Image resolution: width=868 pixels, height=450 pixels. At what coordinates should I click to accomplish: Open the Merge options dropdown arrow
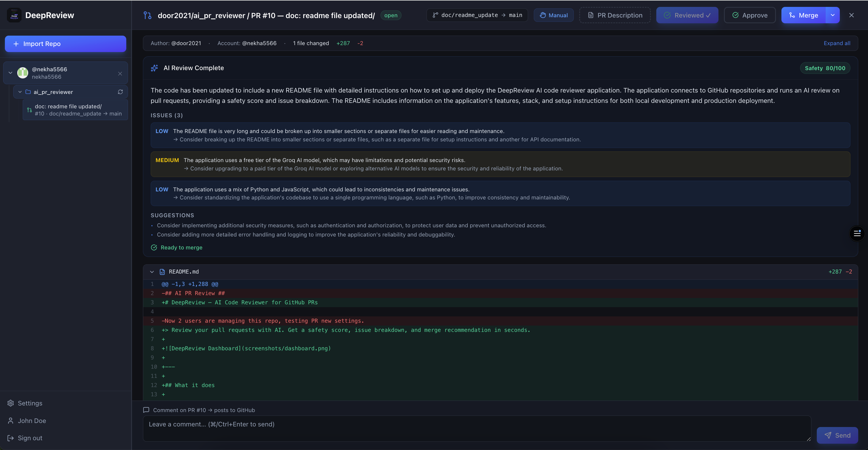833,15
